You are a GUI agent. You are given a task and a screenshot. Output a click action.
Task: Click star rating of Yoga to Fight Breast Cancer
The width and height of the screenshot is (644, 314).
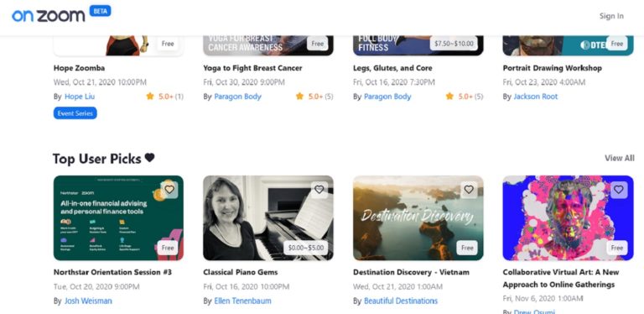[x=314, y=97]
